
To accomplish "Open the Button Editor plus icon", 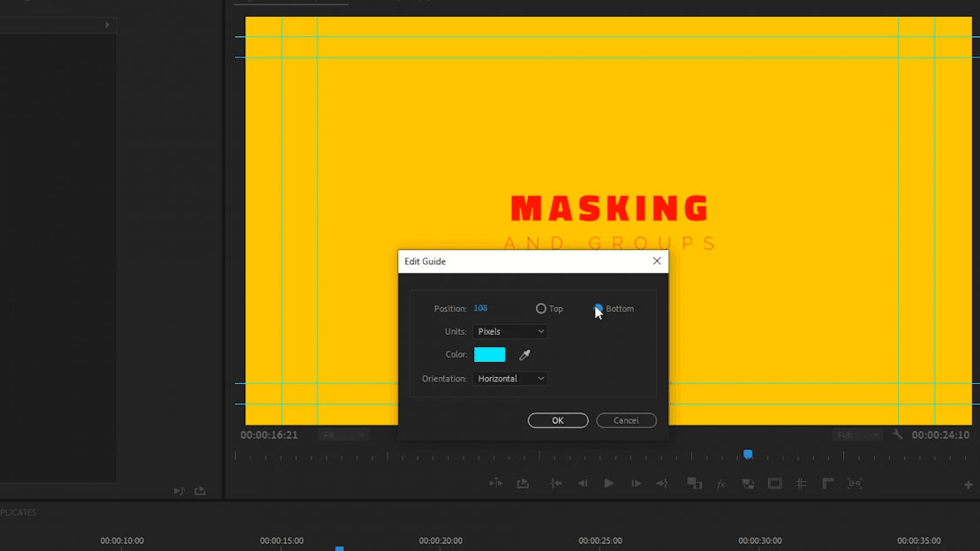I will (x=969, y=485).
